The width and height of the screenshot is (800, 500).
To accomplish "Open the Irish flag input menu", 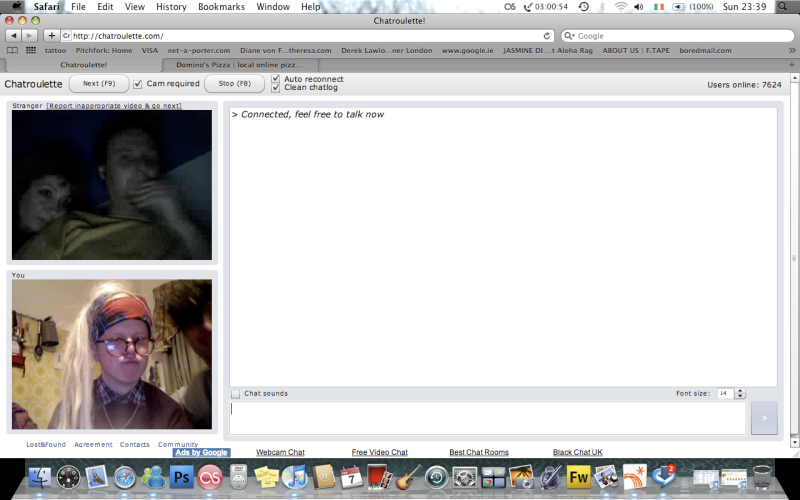I will pyautogui.click(x=659, y=7).
